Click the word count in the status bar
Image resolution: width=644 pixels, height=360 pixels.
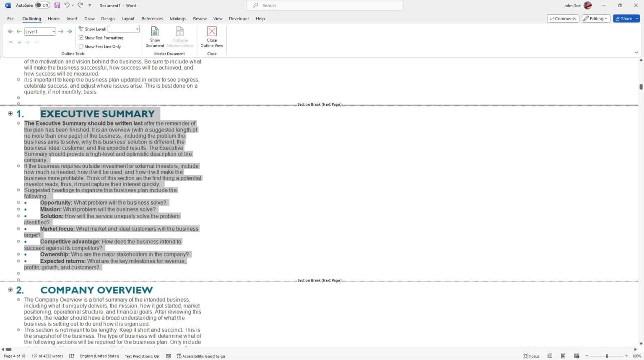tap(47, 356)
